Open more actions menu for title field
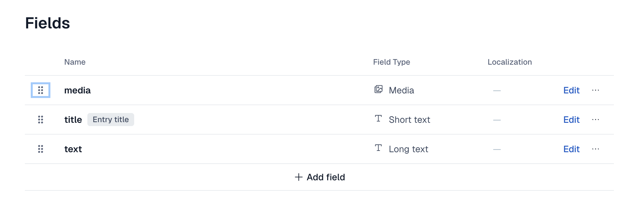Image resolution: width=644 pixels, height=211 pixels. coord(596,120)
